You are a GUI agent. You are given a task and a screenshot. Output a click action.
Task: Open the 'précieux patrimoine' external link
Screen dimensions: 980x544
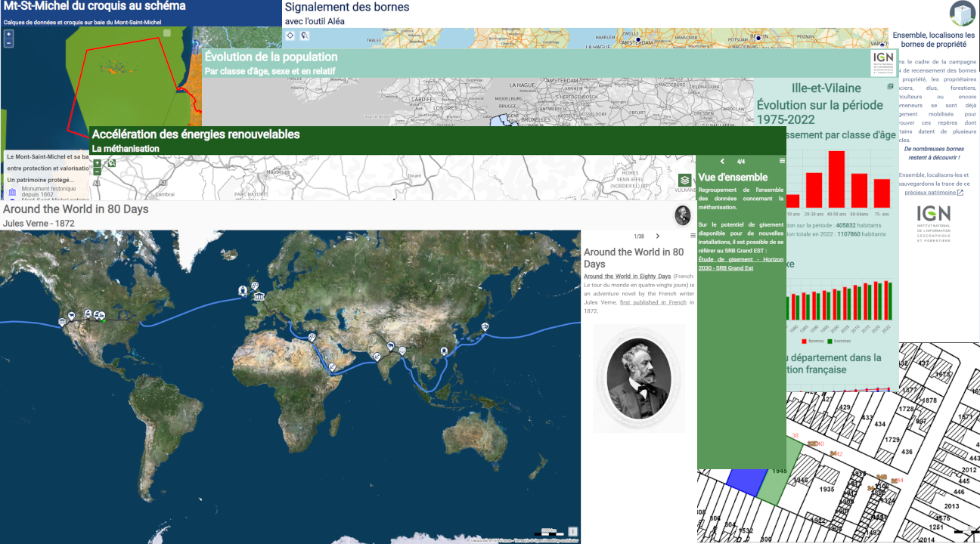(934, 193)
